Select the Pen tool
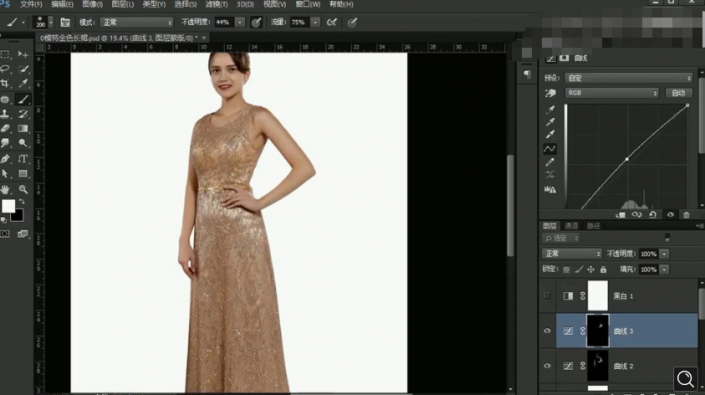The height and width of the screenshot is (395, 705). click(x=5, y=159)
